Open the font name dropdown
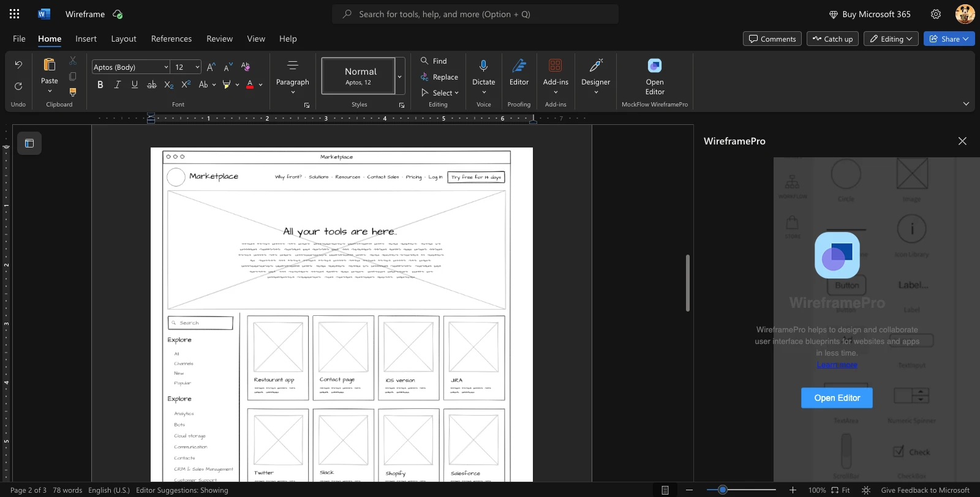 click(x=166, y=67)
